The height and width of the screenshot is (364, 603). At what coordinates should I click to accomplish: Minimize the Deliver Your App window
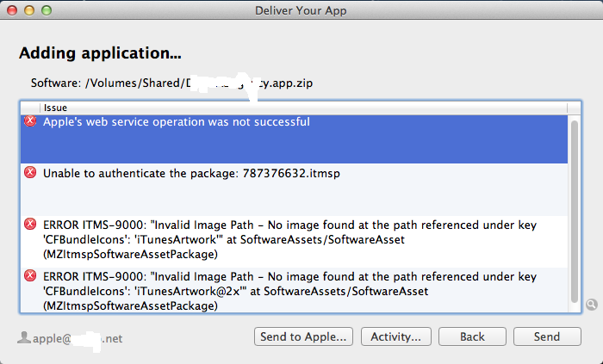[x=28, y=10]
